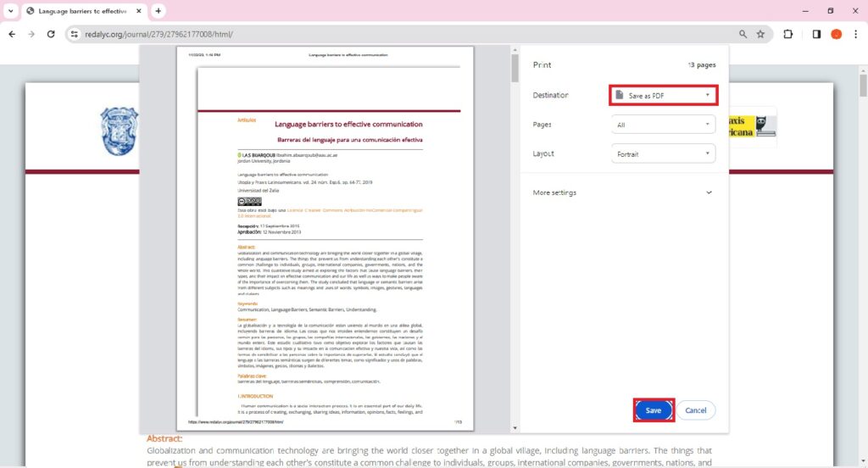Bookmark this page with the star icon

pyautogui.click(x=760, y=34)
